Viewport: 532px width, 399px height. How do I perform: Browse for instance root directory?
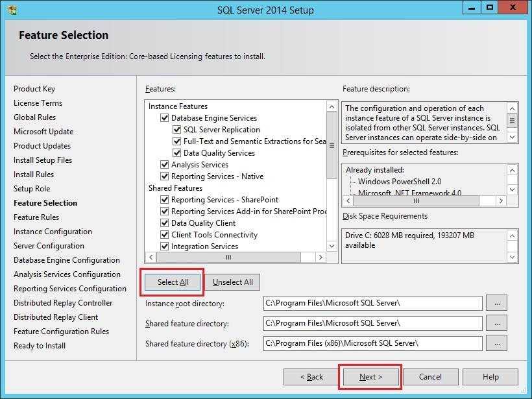click(497, 303)
